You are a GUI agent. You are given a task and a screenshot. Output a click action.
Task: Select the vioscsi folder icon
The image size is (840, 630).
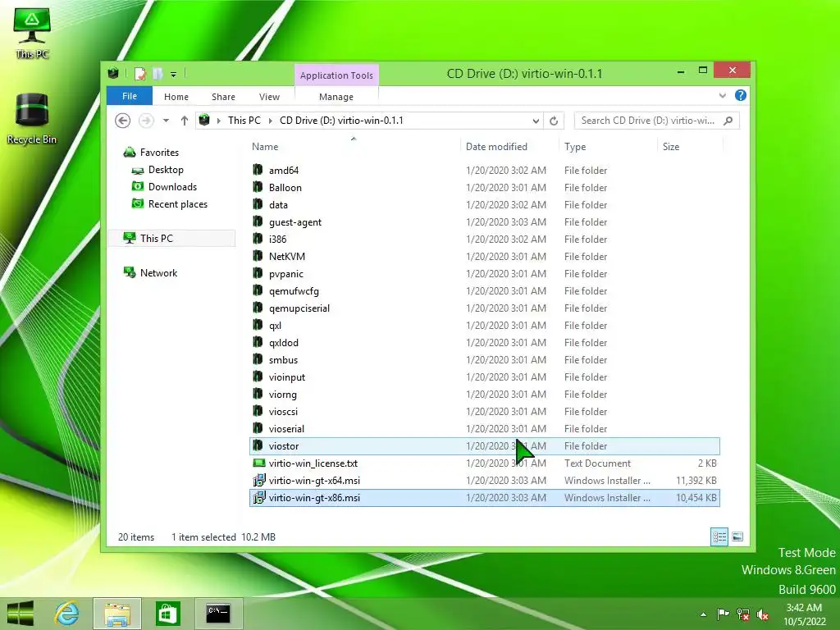[x=258, y=411]
